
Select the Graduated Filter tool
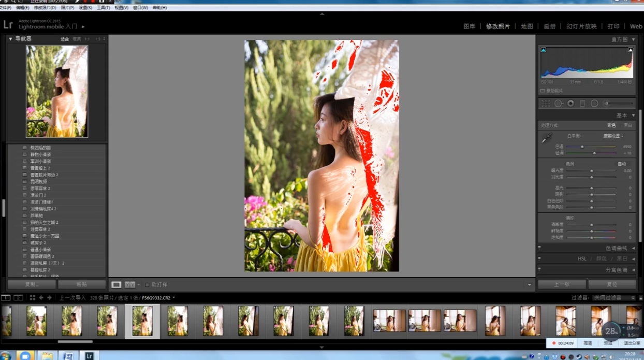582,104
